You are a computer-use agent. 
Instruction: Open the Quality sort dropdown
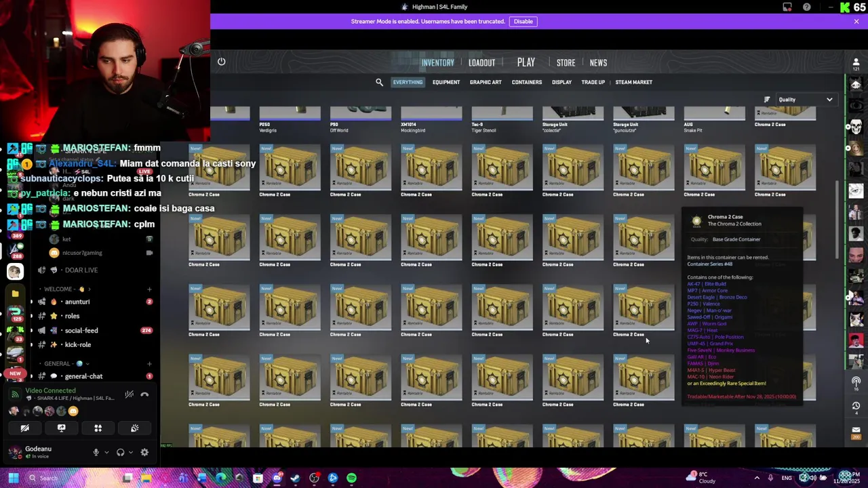(x=806, y=100)
